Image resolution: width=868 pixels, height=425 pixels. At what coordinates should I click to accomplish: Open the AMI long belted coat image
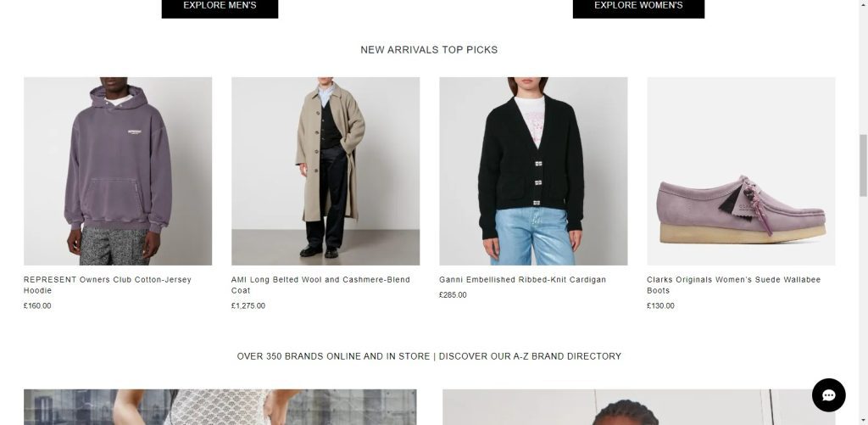point(325,171)
